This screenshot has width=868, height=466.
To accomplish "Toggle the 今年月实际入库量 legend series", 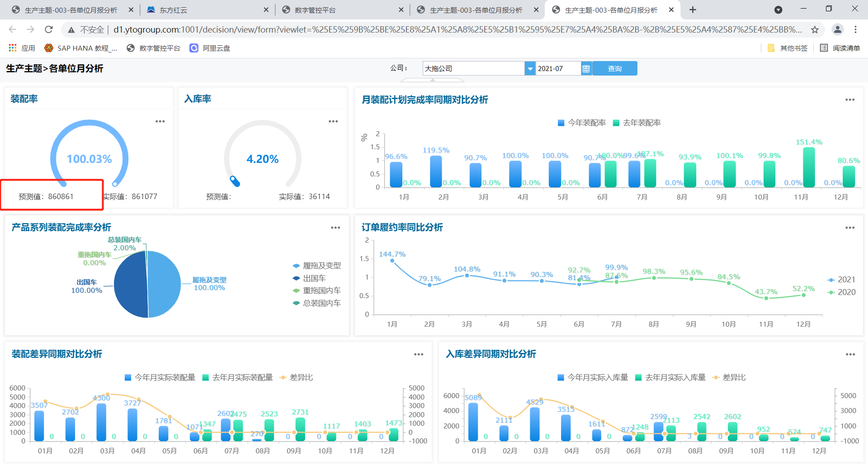I will (x=593, y=377).
